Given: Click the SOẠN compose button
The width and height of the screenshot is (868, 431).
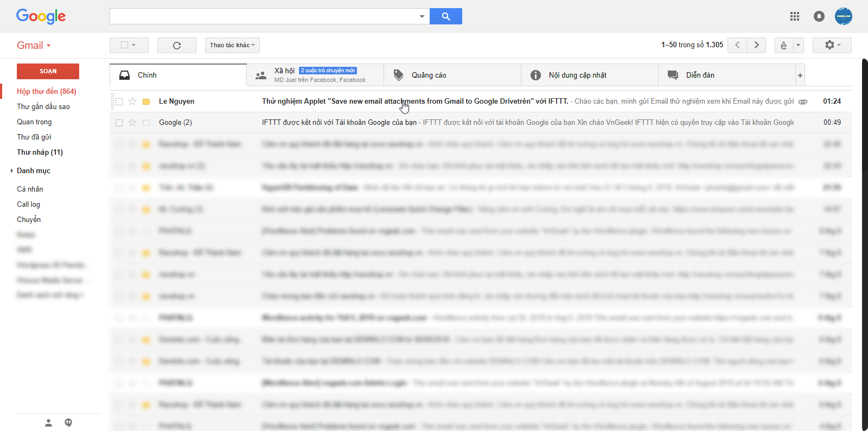Looking at the screenshot, I should point(48,71).
